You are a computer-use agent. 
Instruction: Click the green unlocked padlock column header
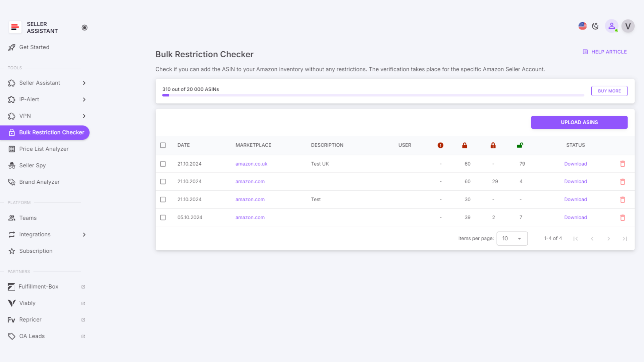(x=520, y=145)
